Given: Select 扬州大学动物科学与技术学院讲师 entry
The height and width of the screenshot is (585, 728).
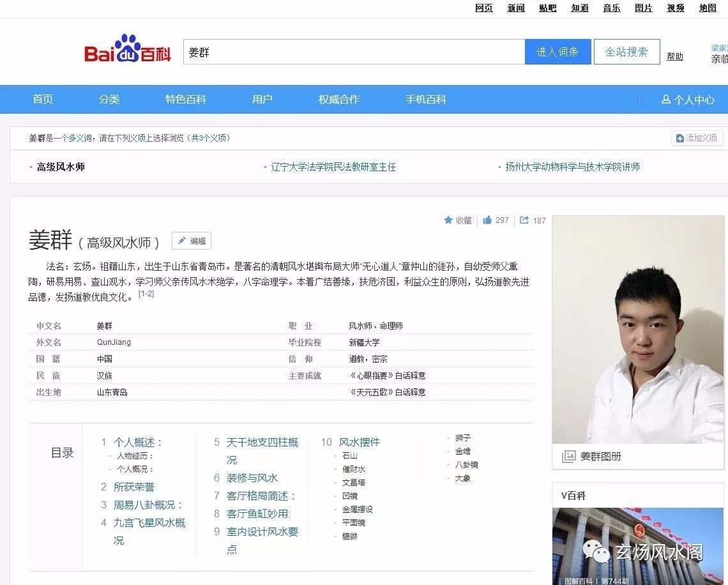Looking at the screenshot, I should pyautogui.click(x=572, y=167).
